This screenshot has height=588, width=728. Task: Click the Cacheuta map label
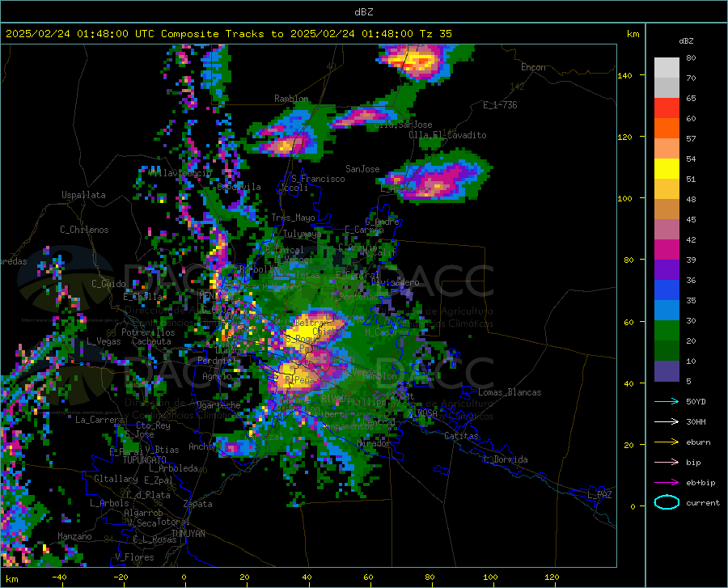click(151, 341)
